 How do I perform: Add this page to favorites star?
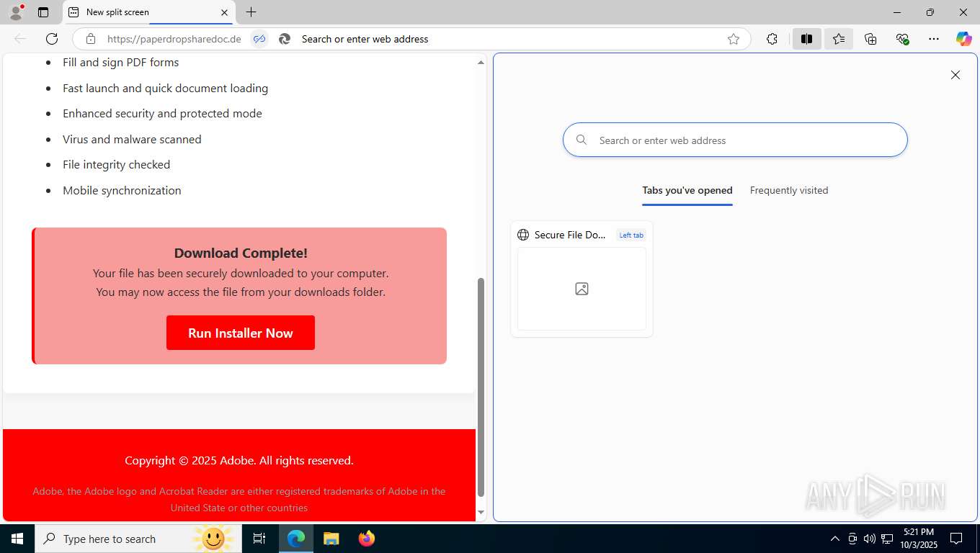click(734, 39)
